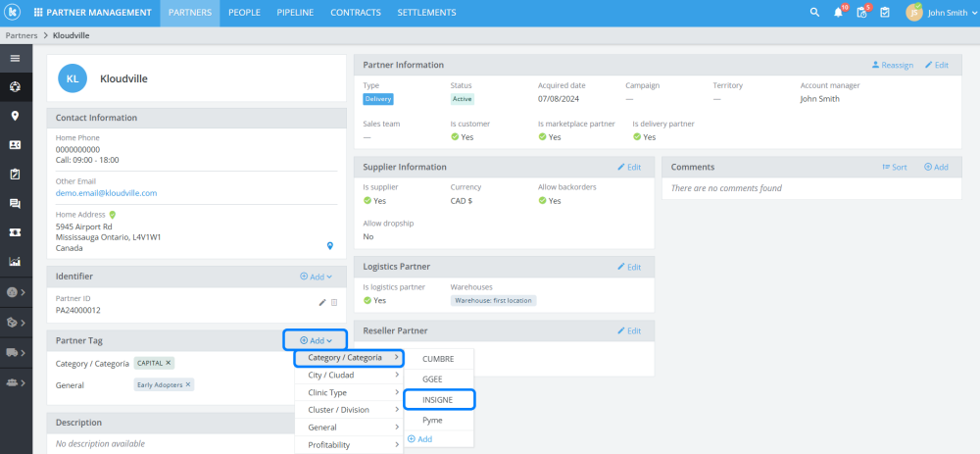The width and height of the screenshot is (980, 454).
Task: Open demo.email@kloudville.com email link
Action: 106,193
